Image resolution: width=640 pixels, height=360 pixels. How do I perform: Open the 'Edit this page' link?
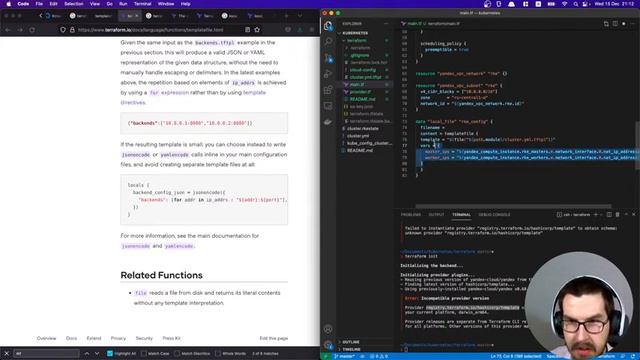(x=273, y=338)
